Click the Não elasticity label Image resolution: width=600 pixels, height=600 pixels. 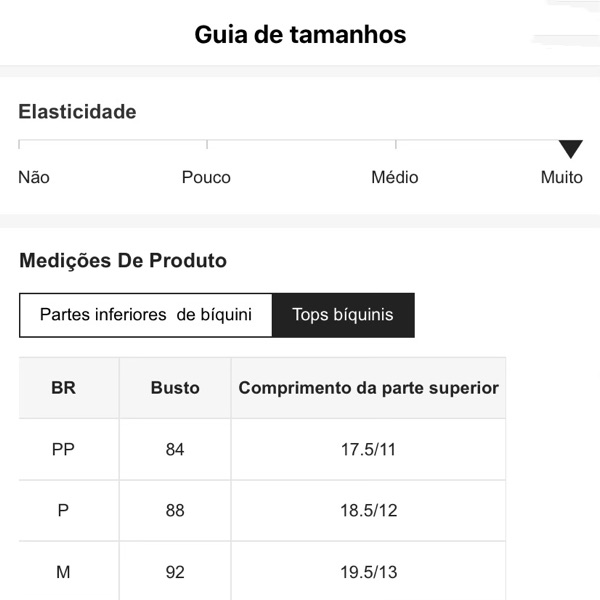tap(34, 177)
